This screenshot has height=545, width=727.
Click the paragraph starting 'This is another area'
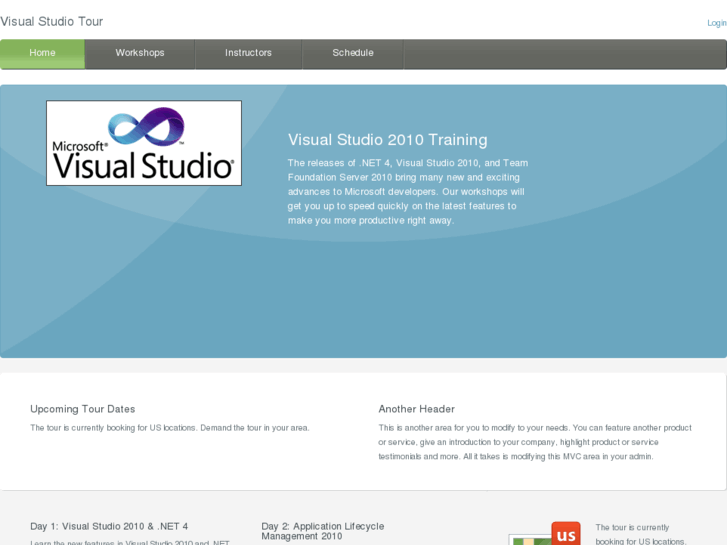[x=535, y=442]
